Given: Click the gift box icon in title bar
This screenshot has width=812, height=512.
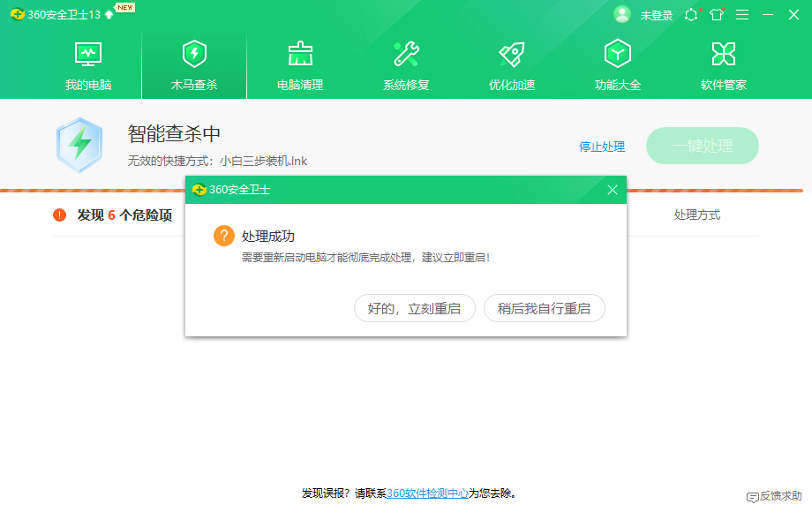Looking at the screenshot, I should (717, 14).
